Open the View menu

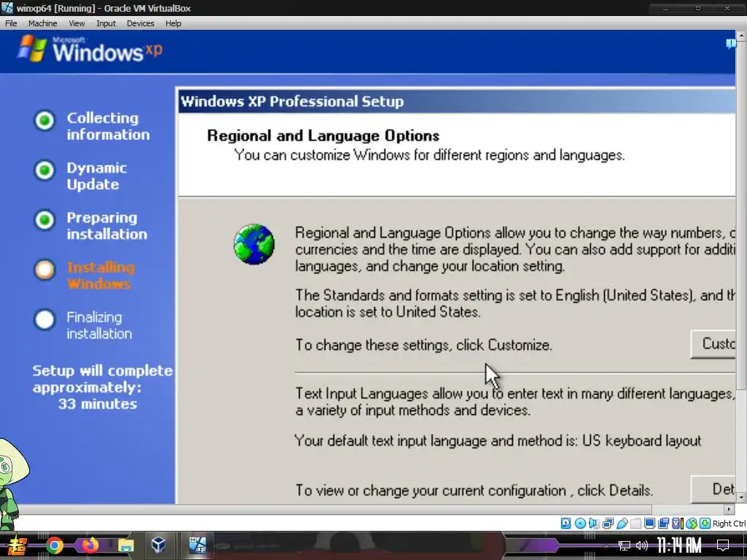77,23
